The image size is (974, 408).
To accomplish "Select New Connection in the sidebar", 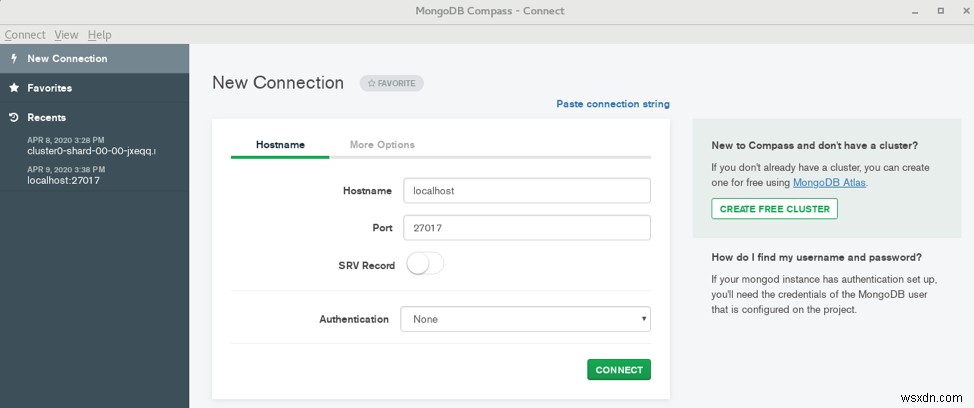I will coord(94,58).
